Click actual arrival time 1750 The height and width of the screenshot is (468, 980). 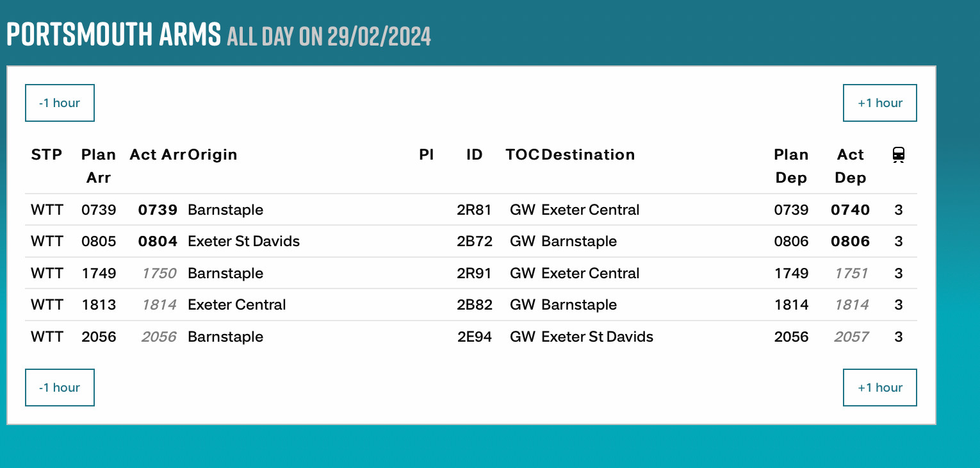[159, 273]
